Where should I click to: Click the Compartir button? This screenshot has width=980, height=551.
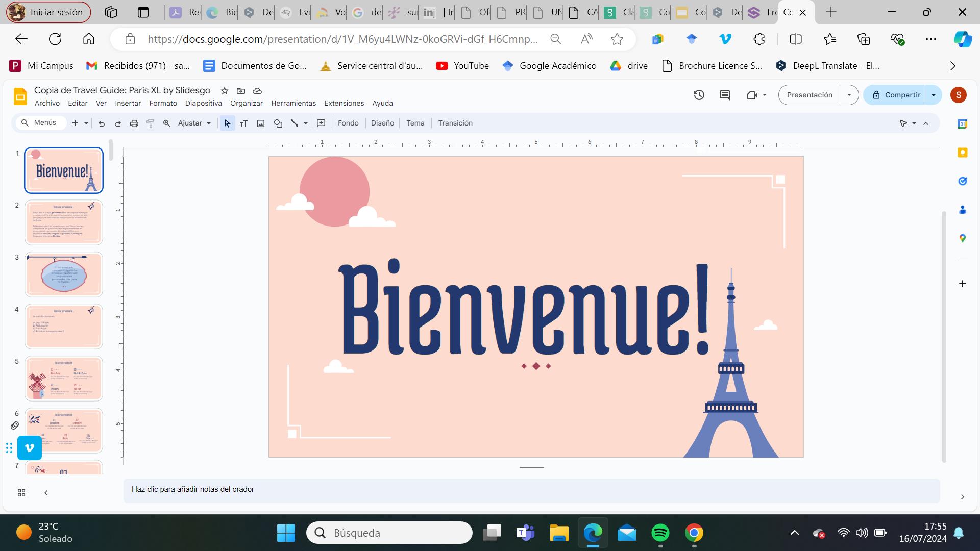pos(896,95)
